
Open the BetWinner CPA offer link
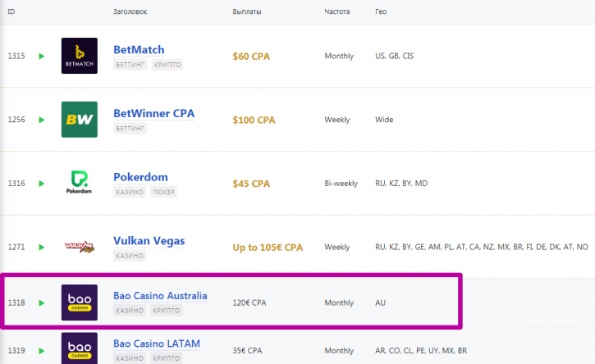(154, 113)
